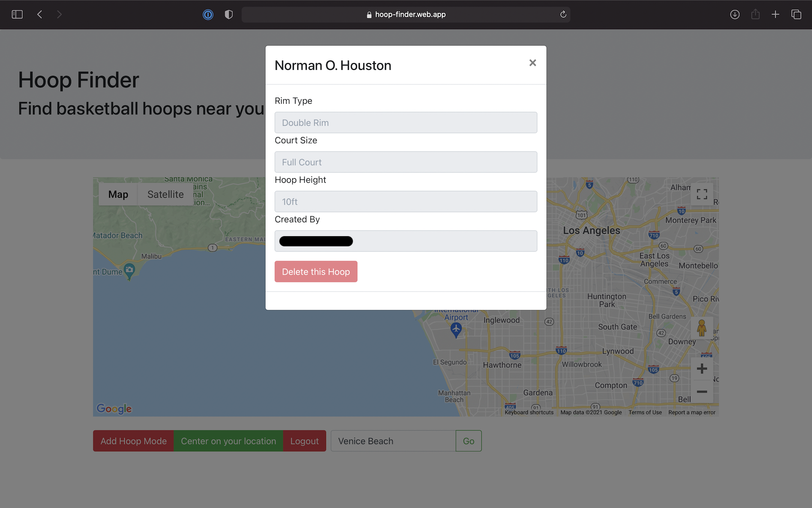
Task: Toggle the browser sidebar icon
Action: pos(17,14)
